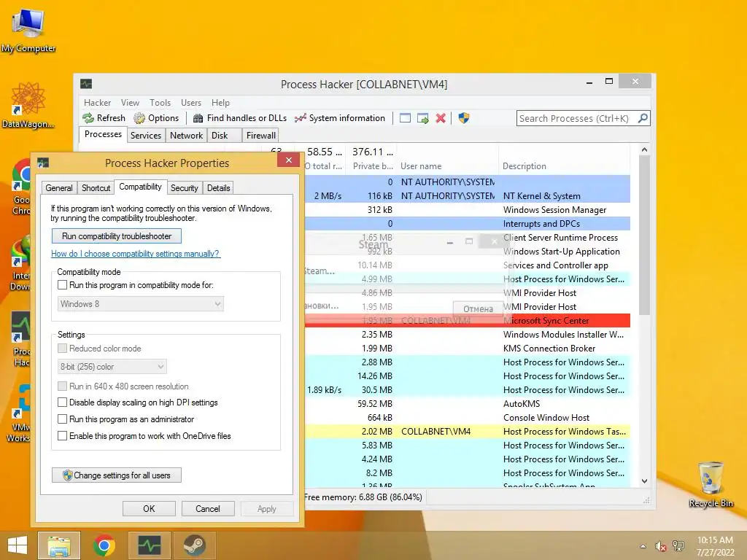
Task: Check Run this program as administrator
Action: coord(62,419)
